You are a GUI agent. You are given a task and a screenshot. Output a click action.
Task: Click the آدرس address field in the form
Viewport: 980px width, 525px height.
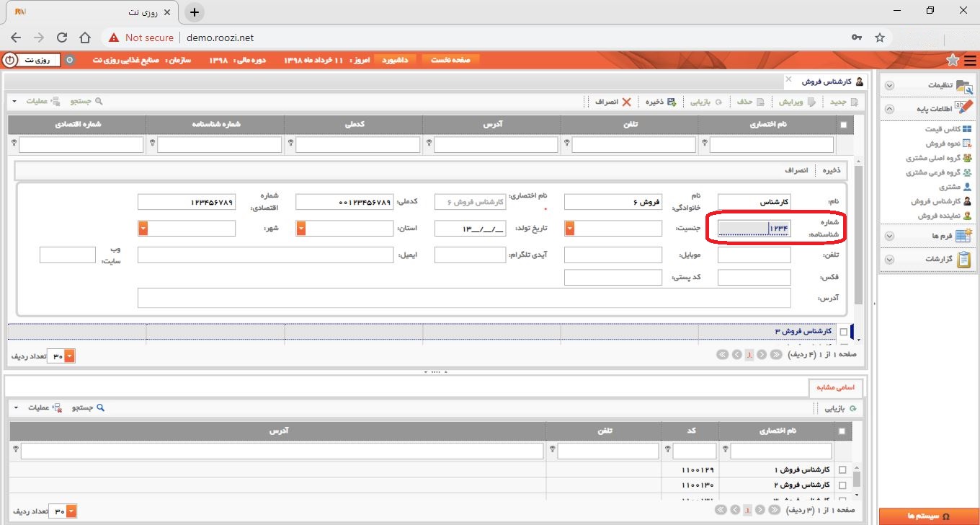(464, 298)
